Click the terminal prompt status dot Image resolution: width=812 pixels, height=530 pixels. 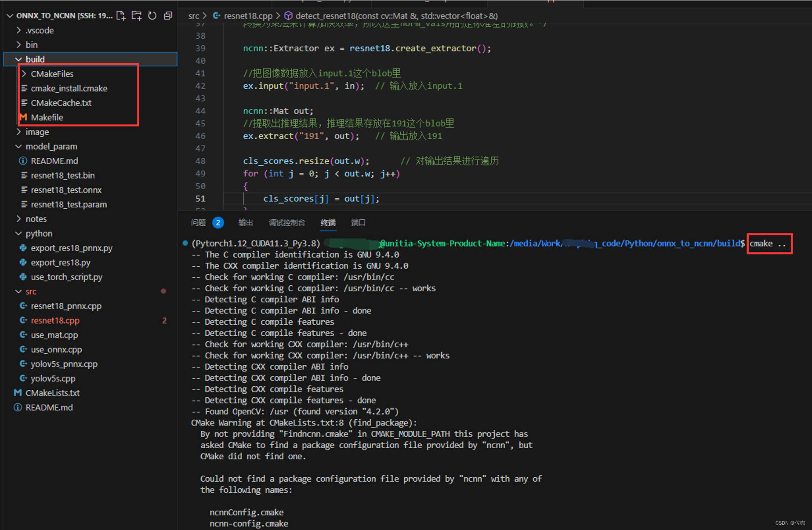click(185, 243)
